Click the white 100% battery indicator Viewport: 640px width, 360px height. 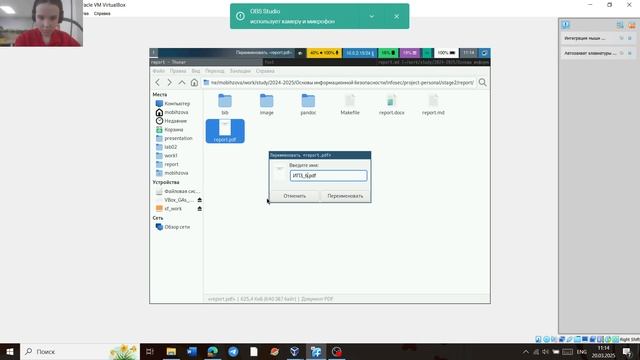[x=446, y=53]
